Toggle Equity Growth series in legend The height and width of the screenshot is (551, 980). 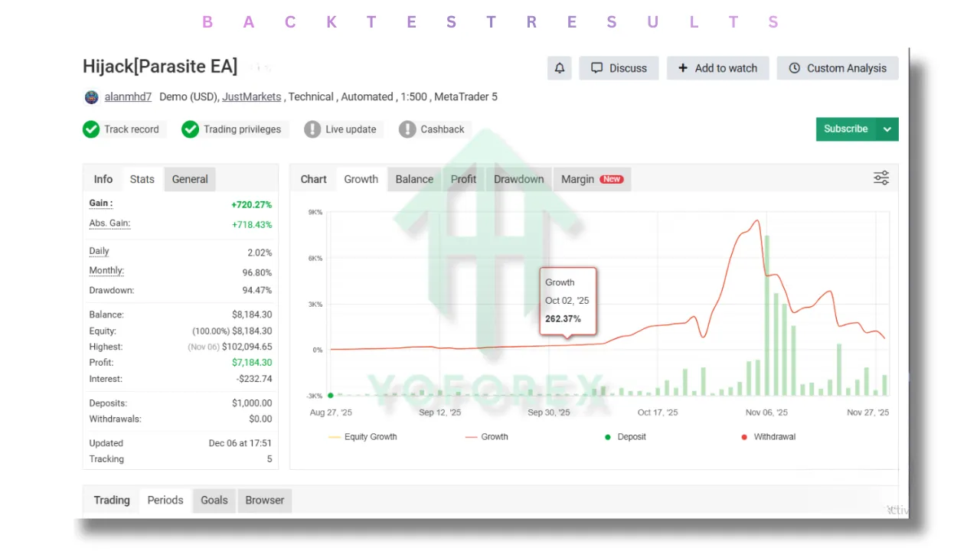pyautogui.click(x=363, y=437)
